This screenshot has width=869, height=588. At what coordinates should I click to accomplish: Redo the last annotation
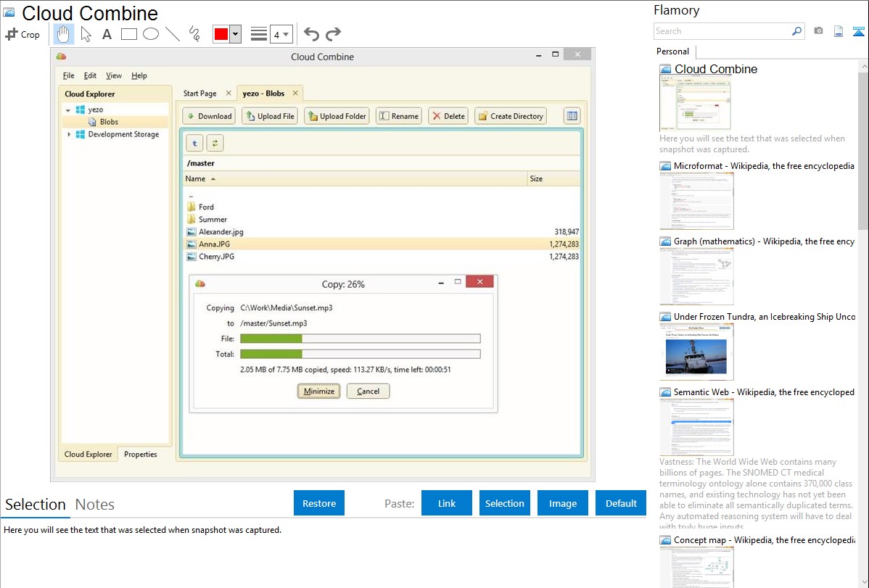coord(333,34)
